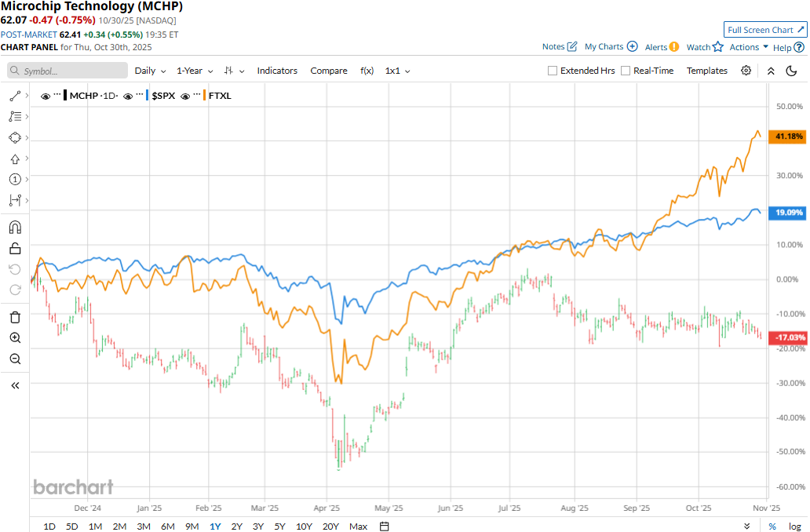Hide the $SPX comparison line
This screenshot has width=810, height=532.
pyautogui.click(x=128, y=96)
